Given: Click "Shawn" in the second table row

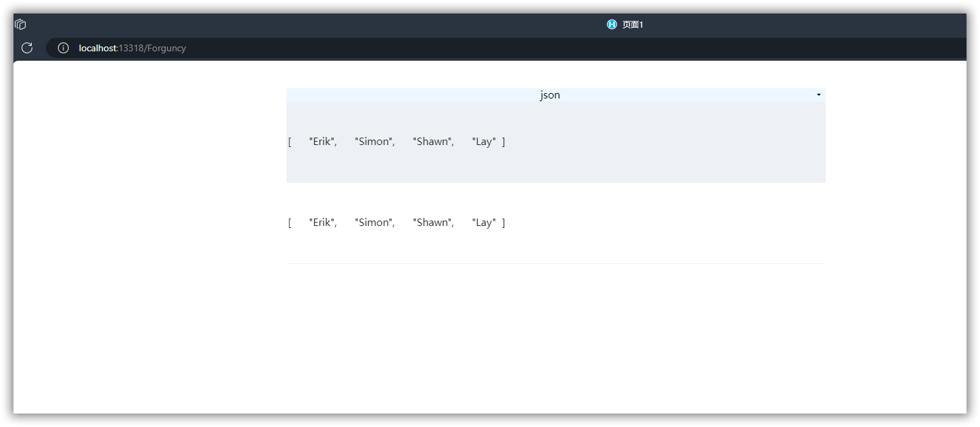Looking at the screenshot, I should 433,223.
